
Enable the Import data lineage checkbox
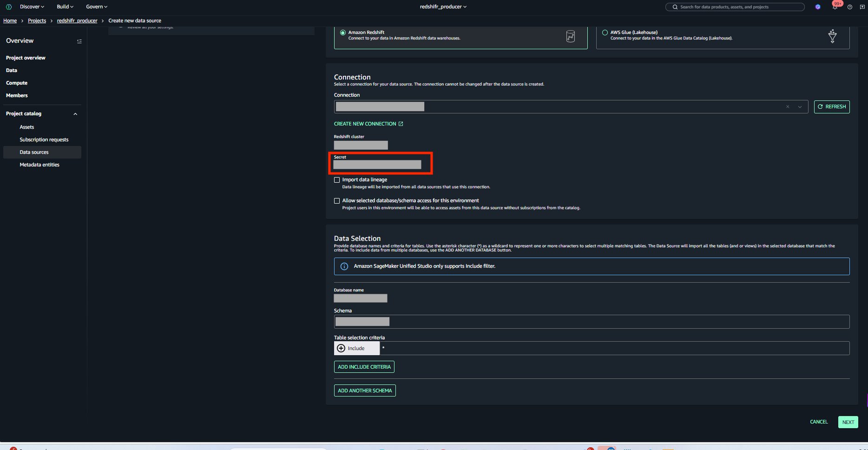337,180
